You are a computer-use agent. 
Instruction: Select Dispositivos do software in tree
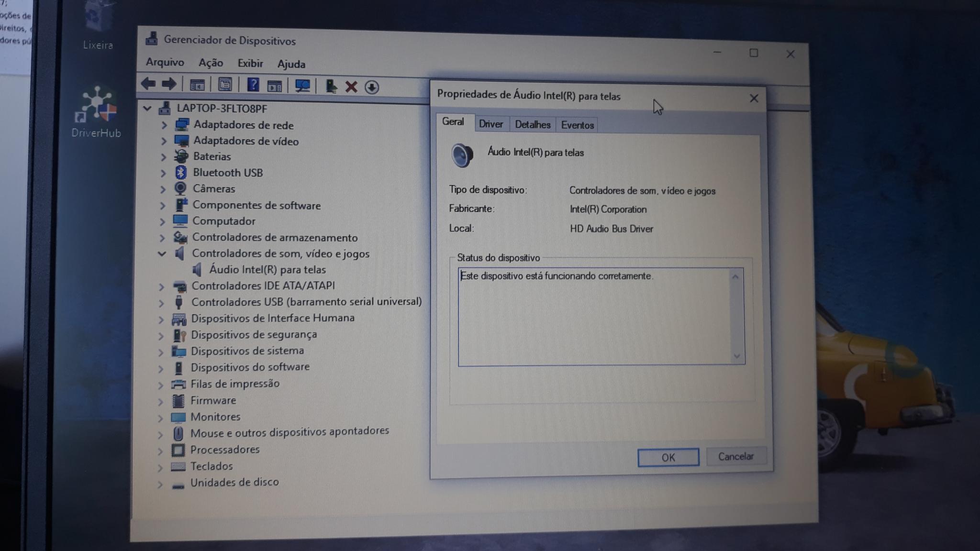coord(250,367)
